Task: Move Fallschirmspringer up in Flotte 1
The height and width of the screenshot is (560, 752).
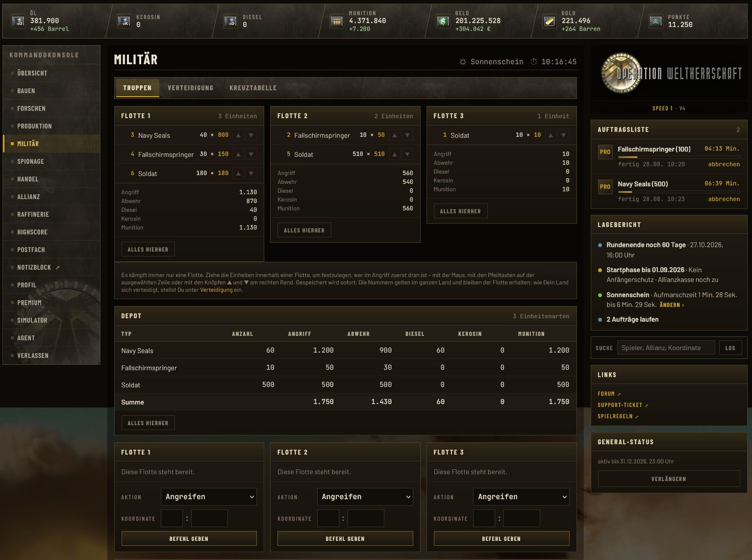Action: [238, 154]
